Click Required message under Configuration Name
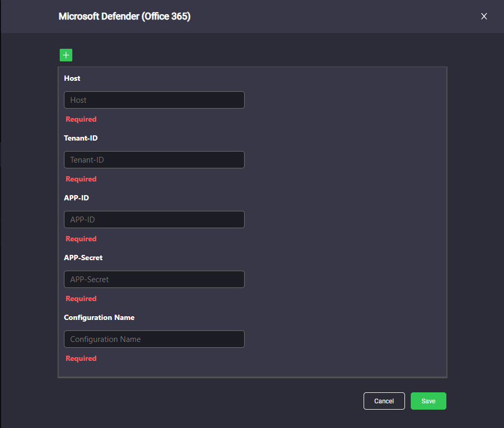Image resolution: width=504 pixels, height=428 pixels. [x=81, y=358]
